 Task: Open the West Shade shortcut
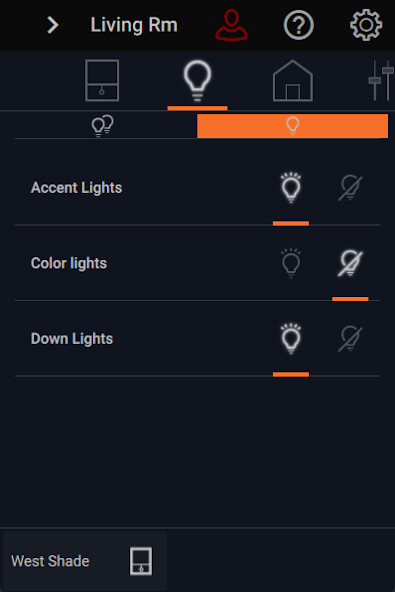click(84, 561)
